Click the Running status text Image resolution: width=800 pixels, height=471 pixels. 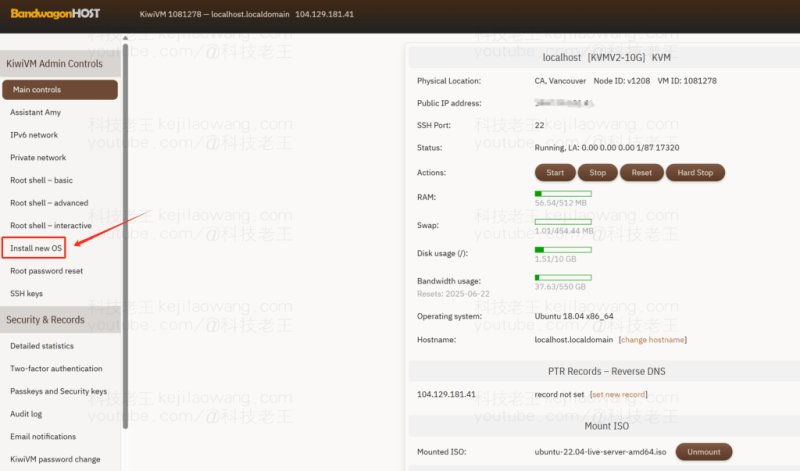click(x=607, y=147)
